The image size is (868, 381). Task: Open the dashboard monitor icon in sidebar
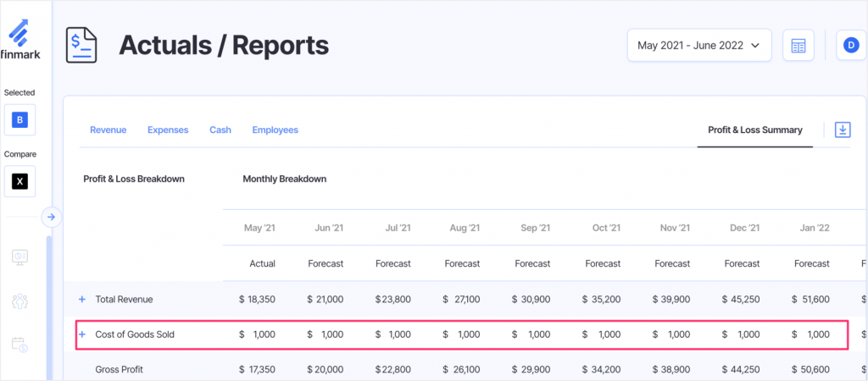coord(20,257)
